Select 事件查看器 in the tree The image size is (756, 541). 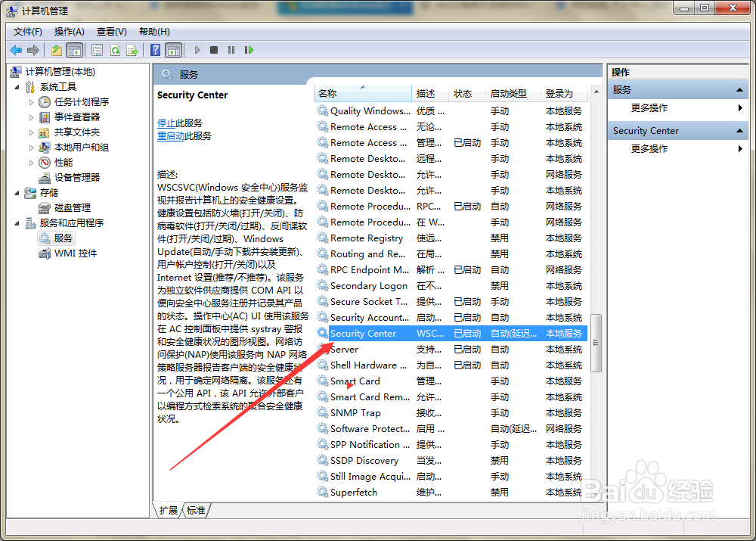pyautogui.click(x=76, y=117)
